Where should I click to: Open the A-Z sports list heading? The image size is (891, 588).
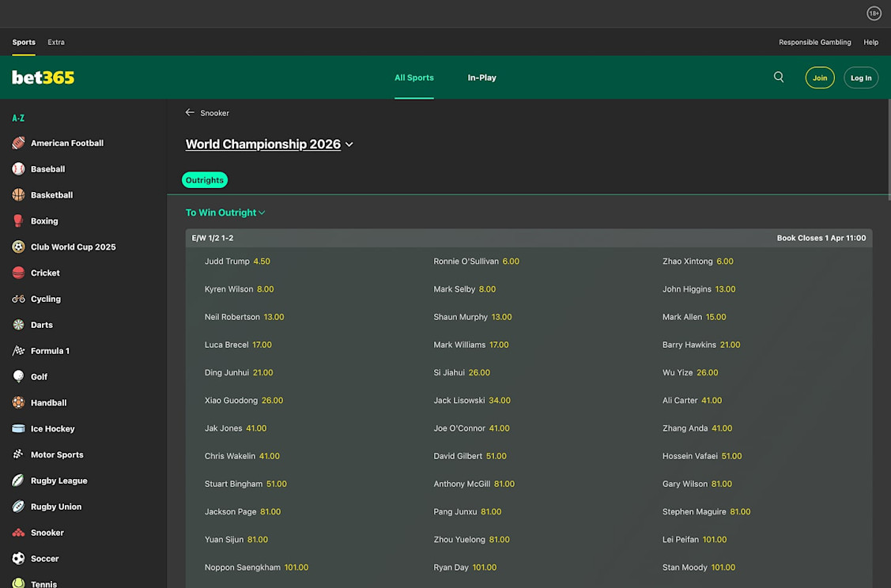tap(18, 119)
